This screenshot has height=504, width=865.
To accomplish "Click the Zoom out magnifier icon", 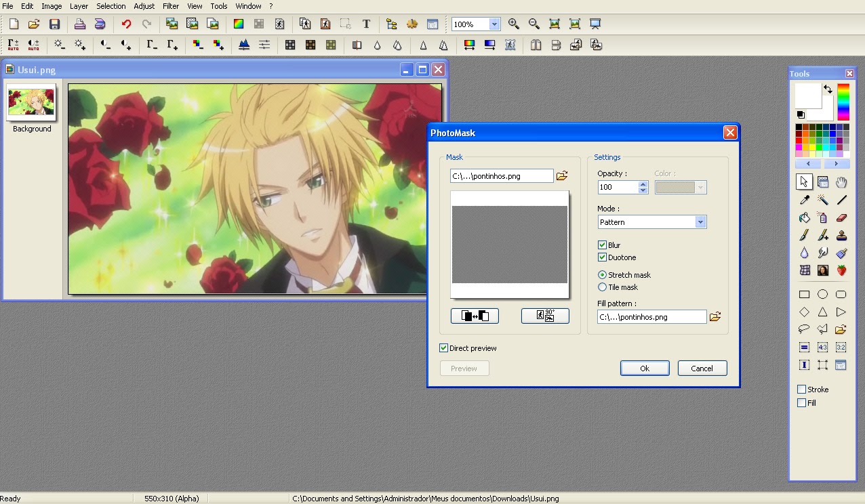I will click(x=534, y=24).
